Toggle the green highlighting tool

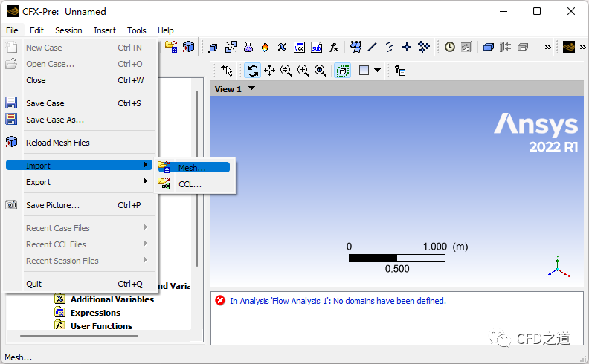click(343, 71)
